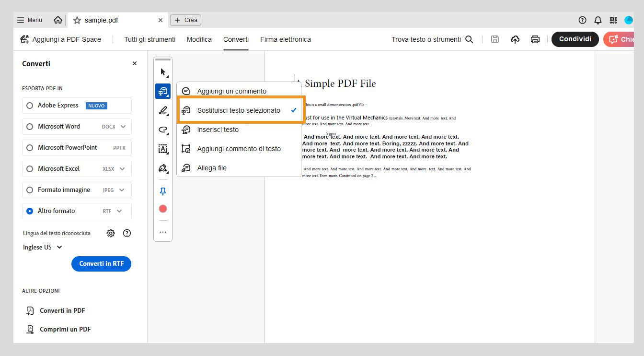Screen dimensions: 644x356
Task: Choose Inserisci testo from the menu
Action: click(218, 130)
